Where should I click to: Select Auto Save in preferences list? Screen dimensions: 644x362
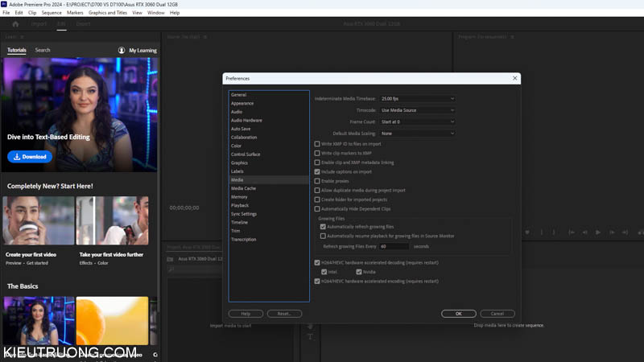269,129
